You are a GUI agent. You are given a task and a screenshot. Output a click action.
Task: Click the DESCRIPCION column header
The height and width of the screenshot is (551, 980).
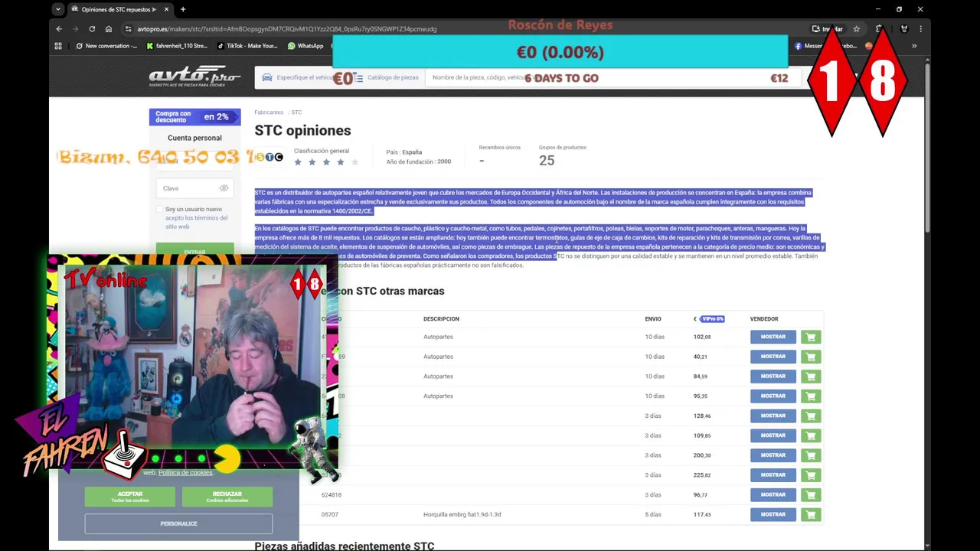[441, 319]
